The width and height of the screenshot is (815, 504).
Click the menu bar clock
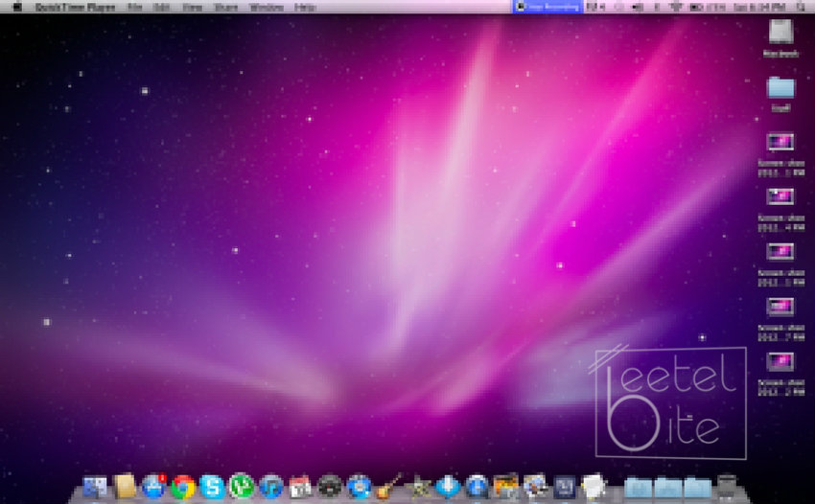tap(758, 8)
